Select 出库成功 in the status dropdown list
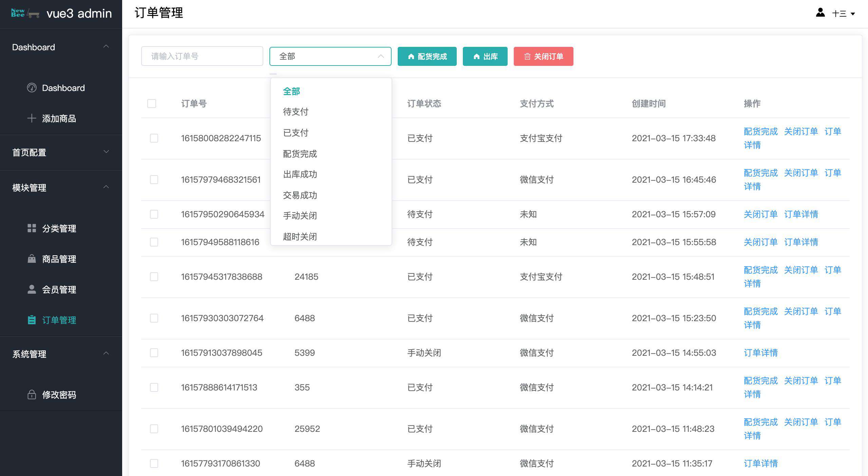 (331, 174)
